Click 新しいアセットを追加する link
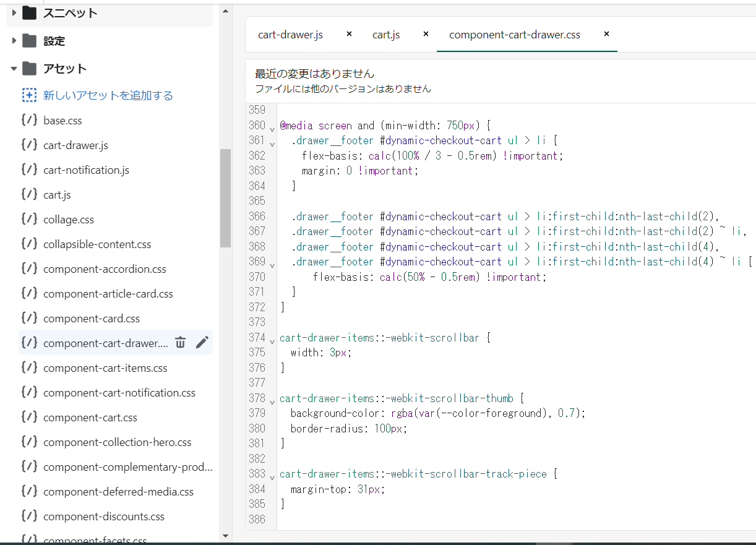 (108, 95)
